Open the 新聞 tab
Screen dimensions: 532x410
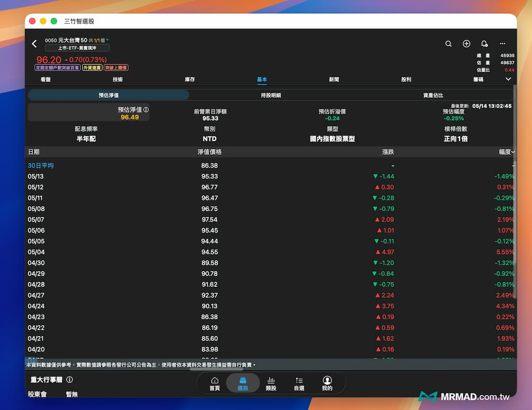(334, 79)
